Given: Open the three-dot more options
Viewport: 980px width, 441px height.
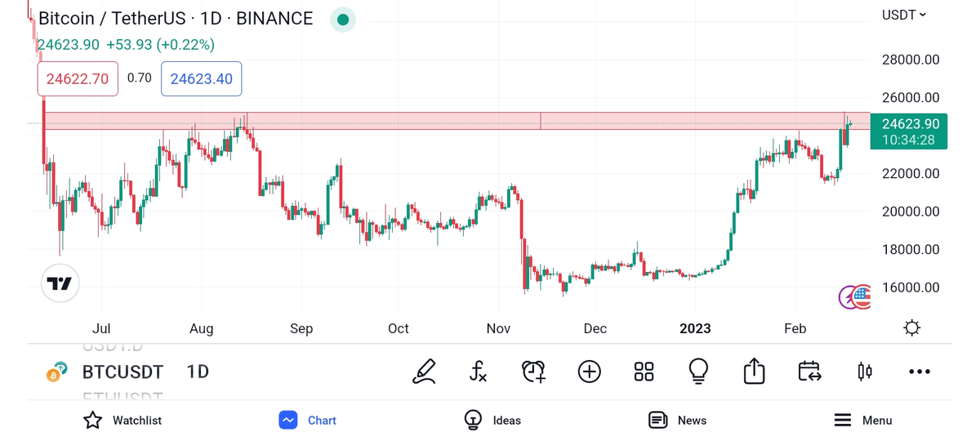Looking at the screenshot, I should click(x=919, y=372).
